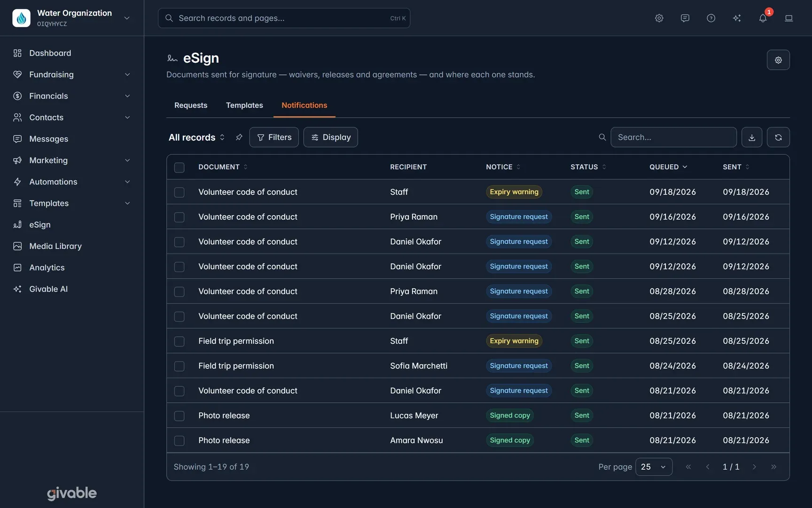Refresh the notifications table

[x=778, y=137]
